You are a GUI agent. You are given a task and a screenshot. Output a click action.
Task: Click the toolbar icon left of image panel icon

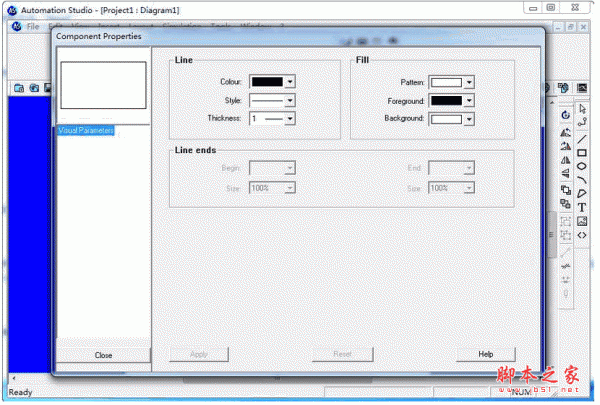tap(563, 88)
